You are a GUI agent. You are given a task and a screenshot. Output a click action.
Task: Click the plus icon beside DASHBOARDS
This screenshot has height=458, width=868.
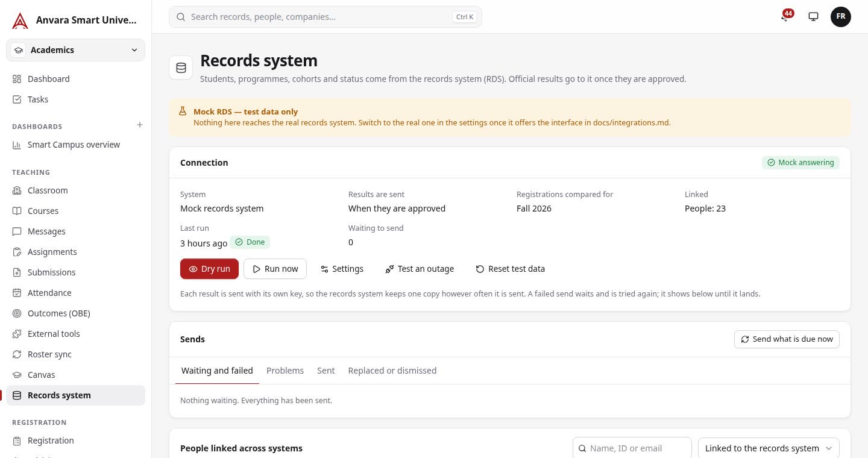(140, 125)
